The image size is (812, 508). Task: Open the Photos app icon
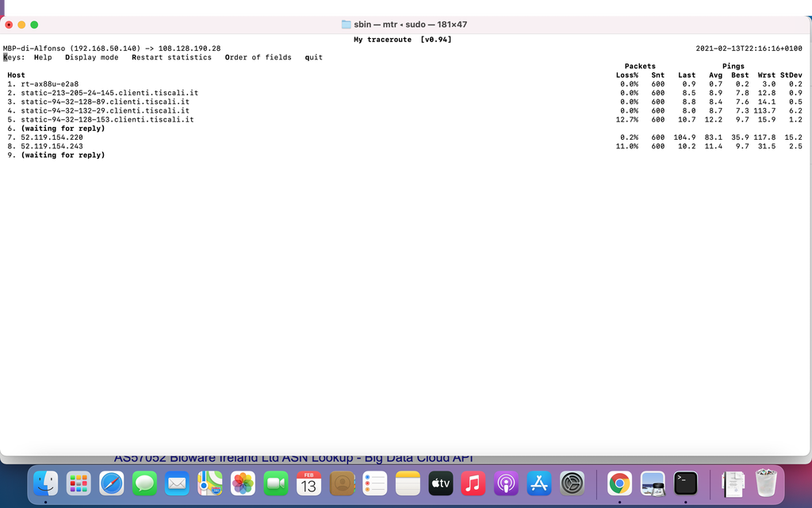pyautogui.click(x=243, y=483)
